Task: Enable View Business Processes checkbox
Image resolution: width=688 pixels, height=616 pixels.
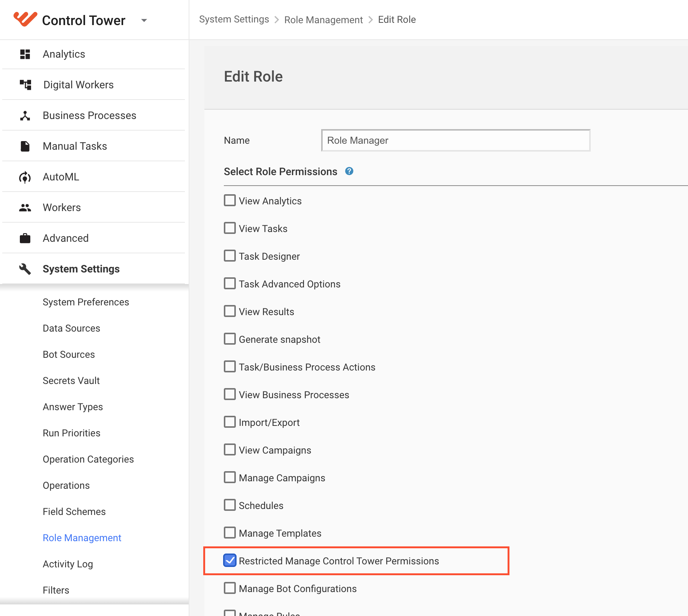Action: click(230, 394)
